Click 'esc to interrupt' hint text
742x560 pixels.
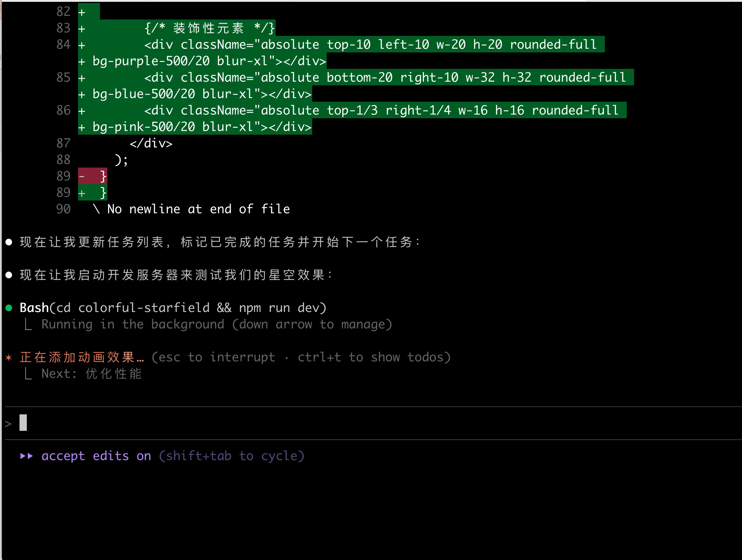tap(217, 357)
